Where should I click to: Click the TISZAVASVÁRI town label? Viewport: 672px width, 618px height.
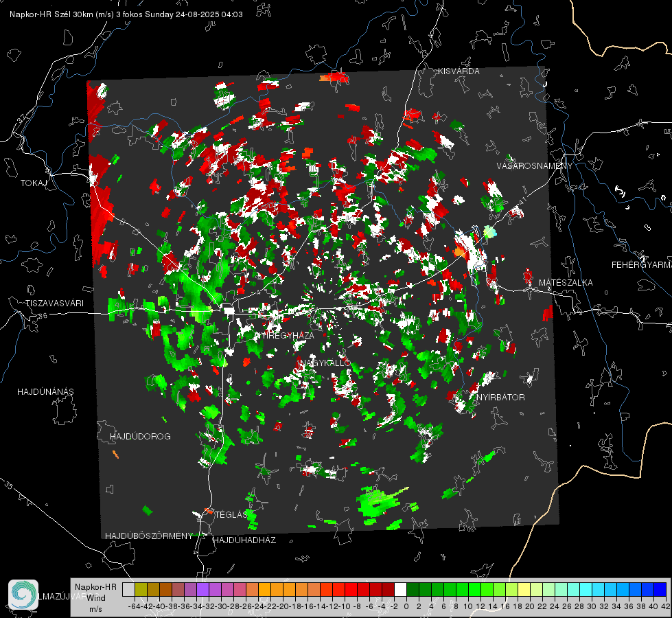54,304
